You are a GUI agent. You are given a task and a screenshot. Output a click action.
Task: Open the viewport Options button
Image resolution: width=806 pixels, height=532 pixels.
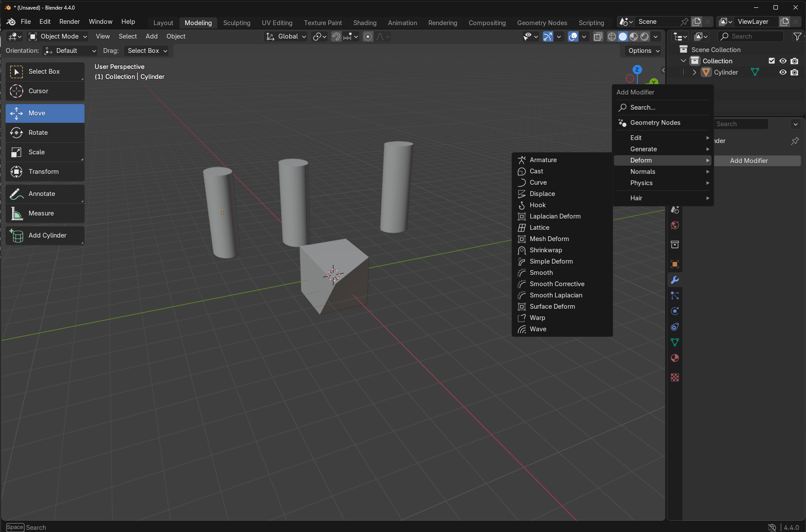coord(644,51)
